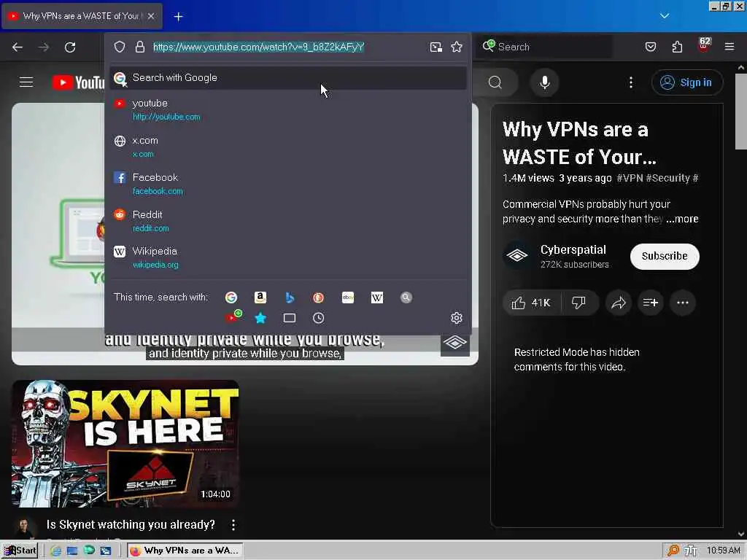Click taskbar clock 10:59 AM
747x560 pixels.
point(724,551)
